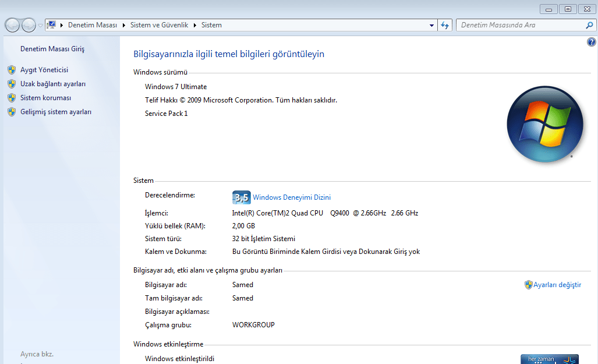This screenshot has height=364, width=598.
Task: Click the Telif Hakkı 2009 Microsoft copyright line
Action: [241, 100]
